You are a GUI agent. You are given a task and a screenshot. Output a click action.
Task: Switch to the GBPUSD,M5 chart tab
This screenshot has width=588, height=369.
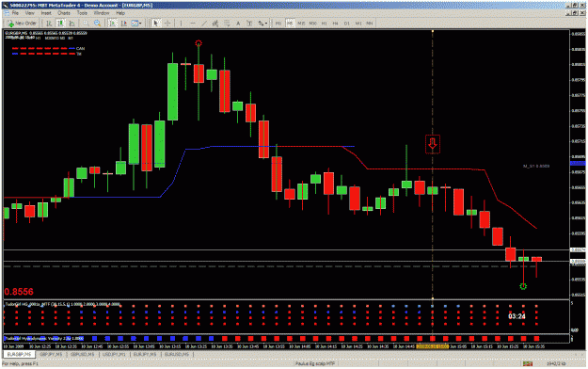point(82,354)
